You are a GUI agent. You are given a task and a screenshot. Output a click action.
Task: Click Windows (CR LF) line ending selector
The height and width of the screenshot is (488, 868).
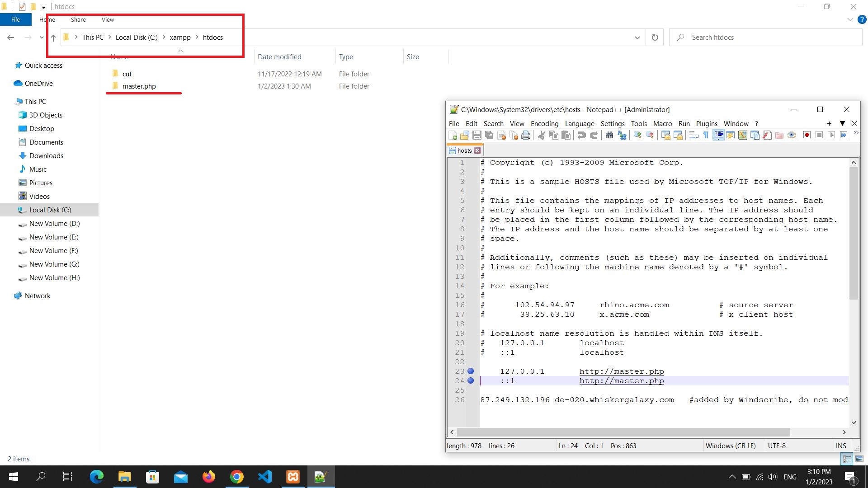731,446
